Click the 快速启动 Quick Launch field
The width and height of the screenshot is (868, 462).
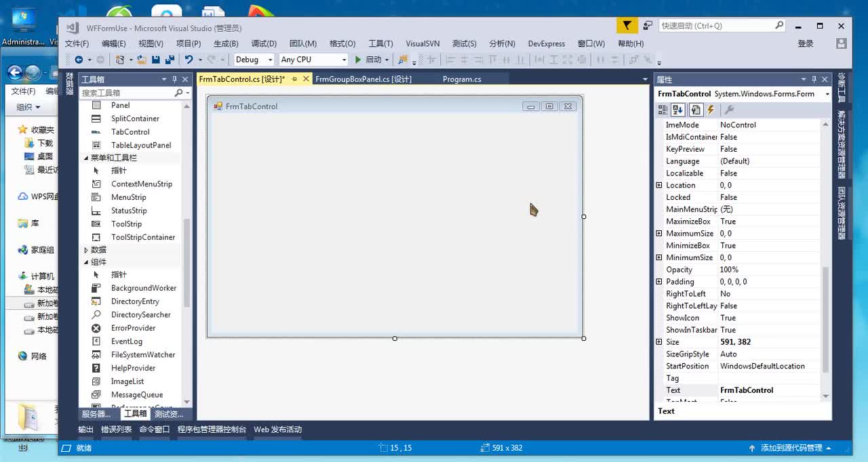point(716,26)
